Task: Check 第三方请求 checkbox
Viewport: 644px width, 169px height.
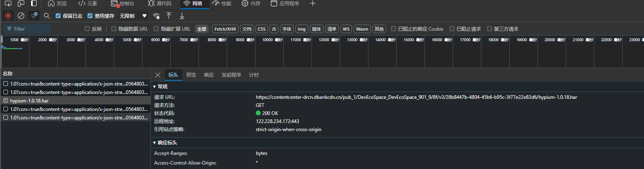Action: coord(489,29)
